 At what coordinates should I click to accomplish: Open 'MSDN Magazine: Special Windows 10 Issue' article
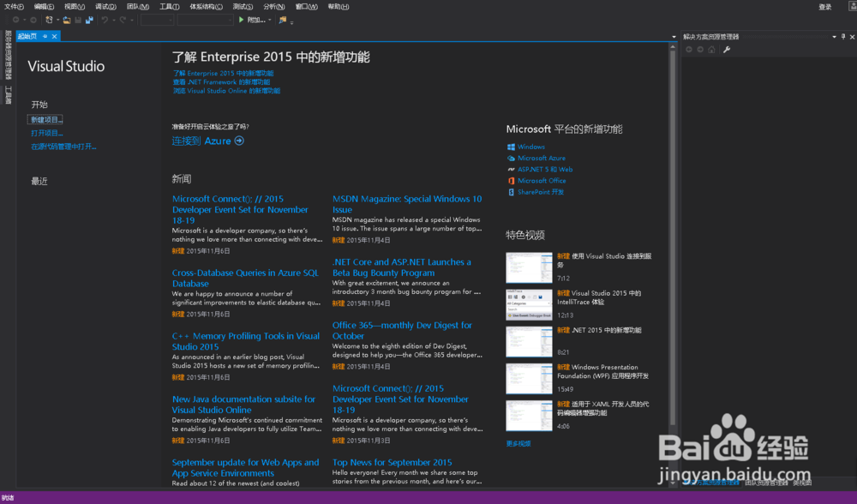point(407,204)
